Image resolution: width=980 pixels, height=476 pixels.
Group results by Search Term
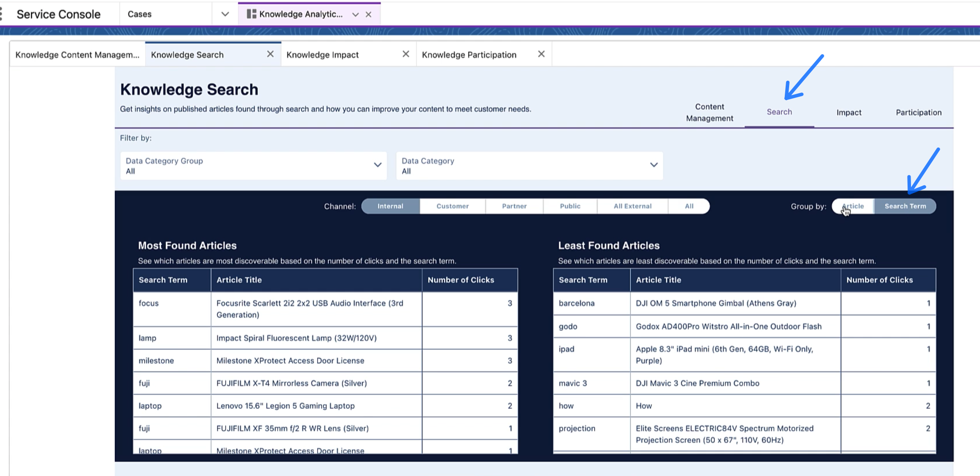pos(905,206)
